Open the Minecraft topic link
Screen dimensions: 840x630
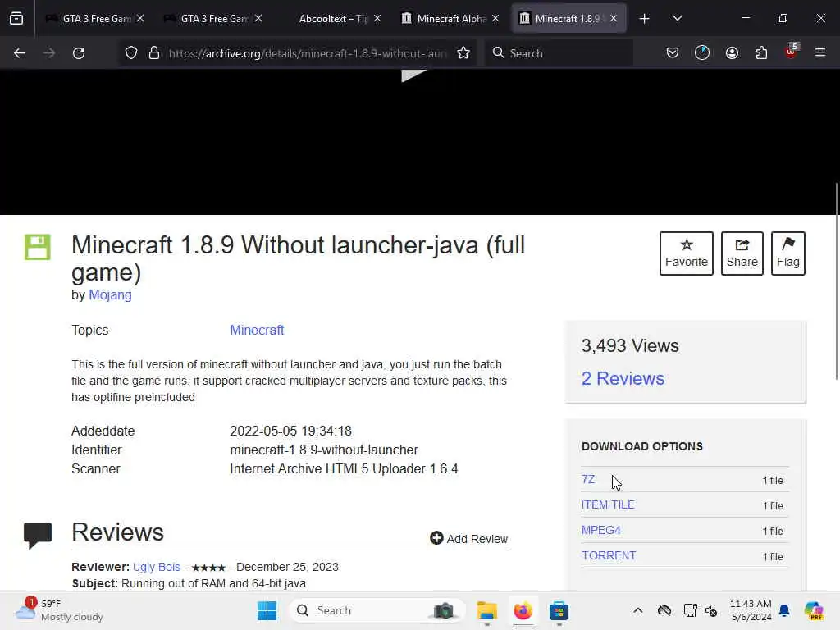pyautogui.click(x=257, y=330)
